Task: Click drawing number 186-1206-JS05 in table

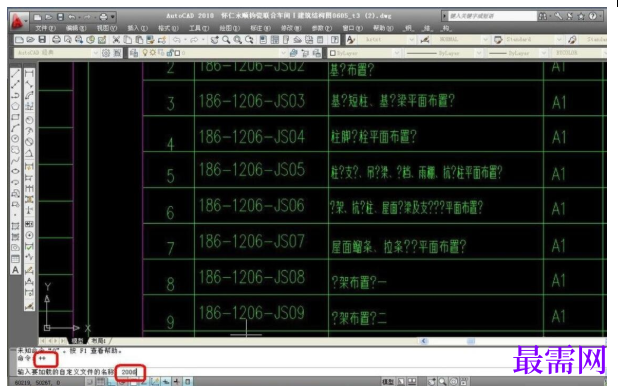Action: [252, 170]
